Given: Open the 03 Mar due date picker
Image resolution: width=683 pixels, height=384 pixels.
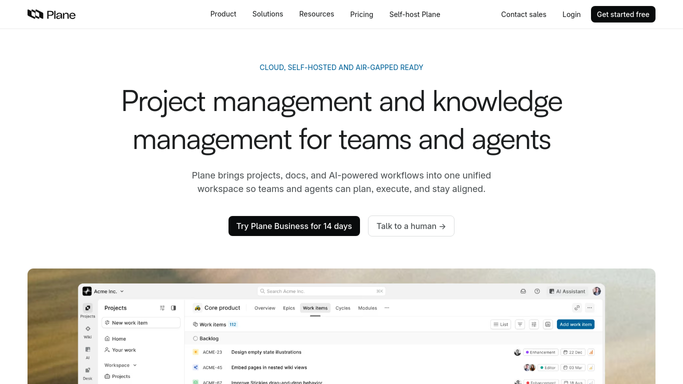Looking at the screenshot, I should click(573, 367).
